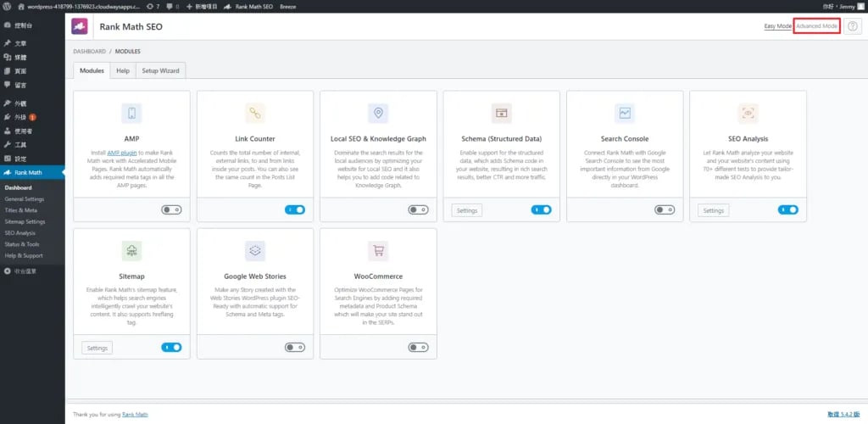Enable the Google Web Stories switch
The width and height of the screenshot is (868, 424).
[294, 347]
